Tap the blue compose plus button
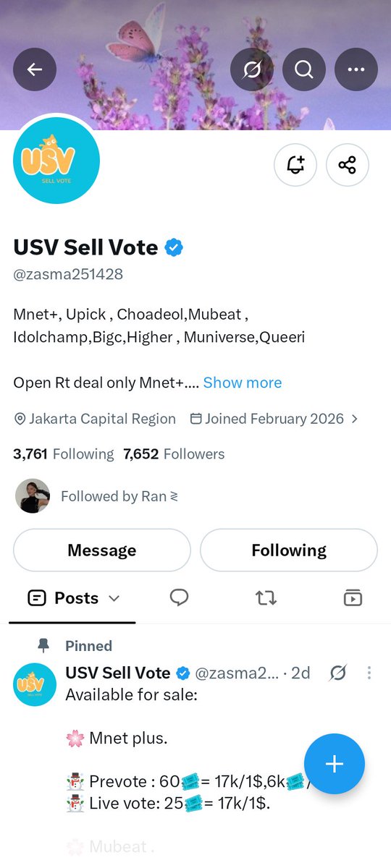 coord(335,764)
